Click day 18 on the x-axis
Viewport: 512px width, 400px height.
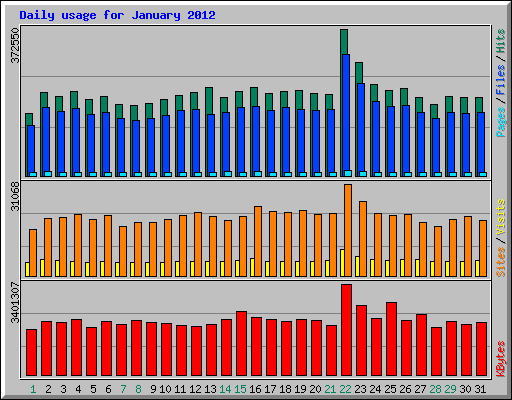(x=285, y=389)
